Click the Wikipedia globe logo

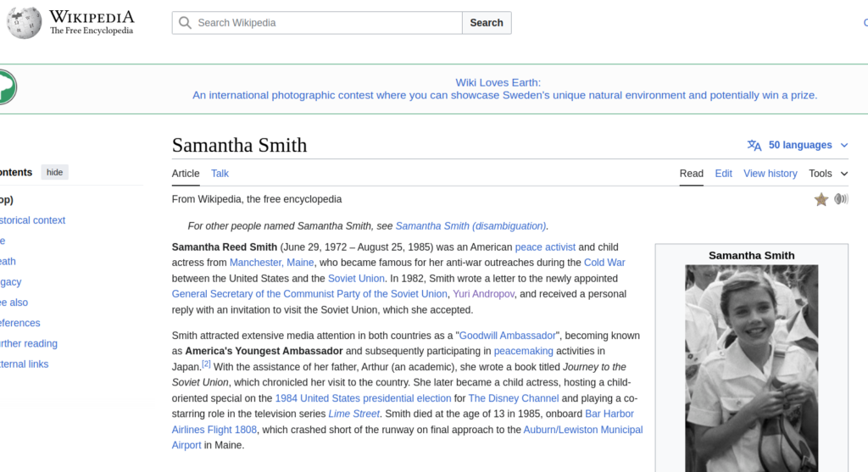click(x=24, y=23)
